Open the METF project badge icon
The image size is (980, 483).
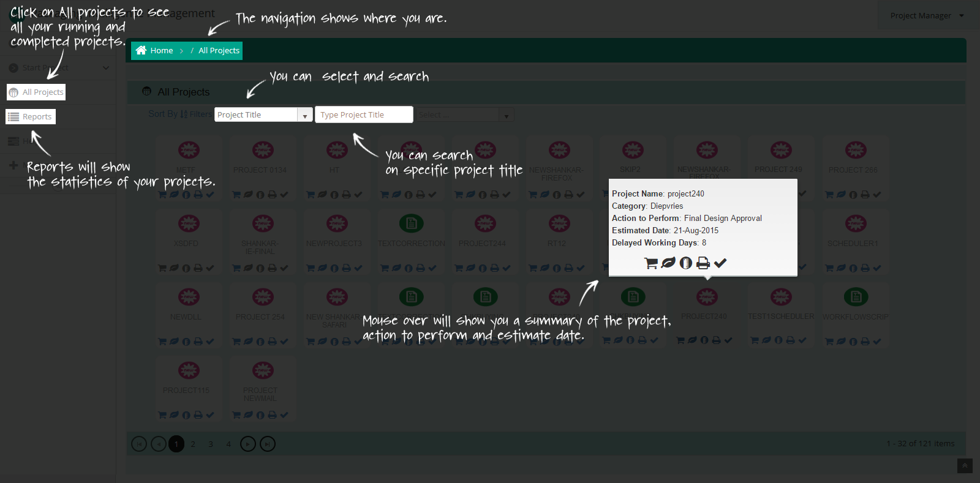tap(189, 150)
